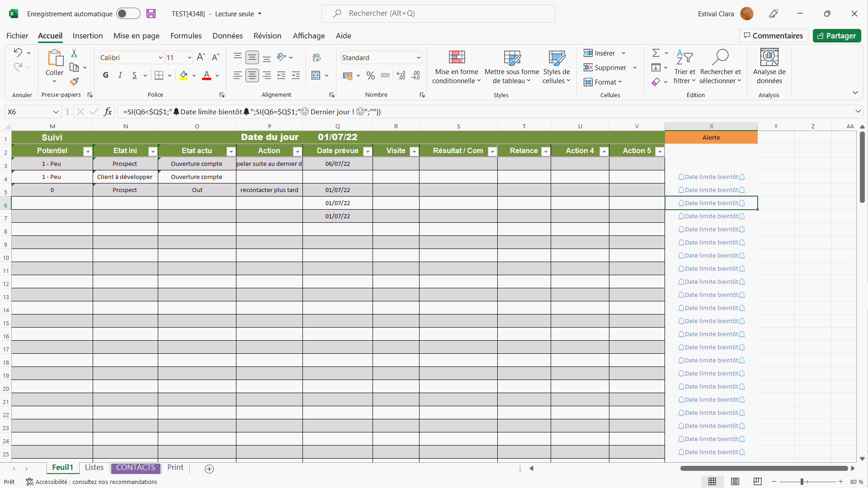This screenshot has height=488, width=868.
Task: Expand the Calibri font name dropdown
Action: pyautogui.click(x=160, y=57)
